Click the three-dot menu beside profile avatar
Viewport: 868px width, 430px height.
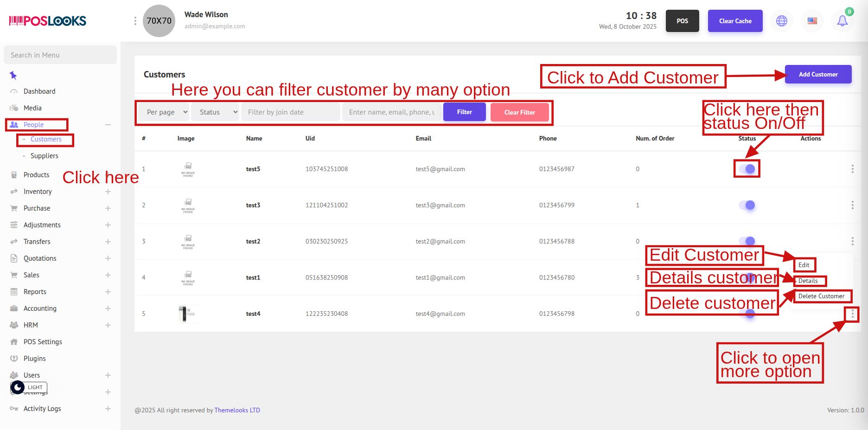[x=135, y=21]
